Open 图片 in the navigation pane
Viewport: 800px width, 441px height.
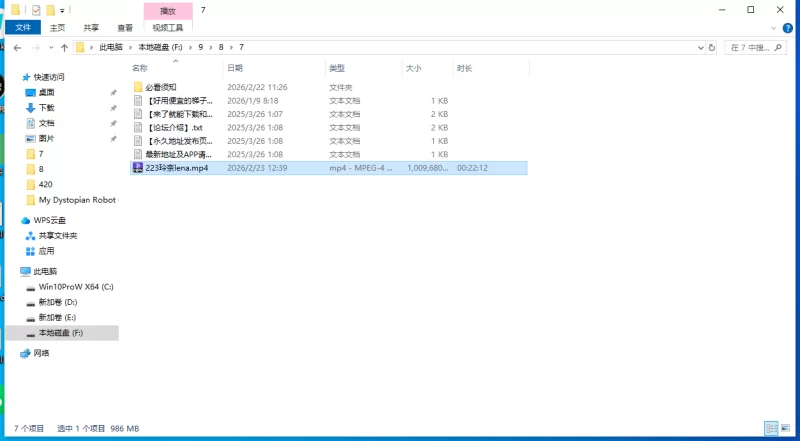click(x=46, y=138)
